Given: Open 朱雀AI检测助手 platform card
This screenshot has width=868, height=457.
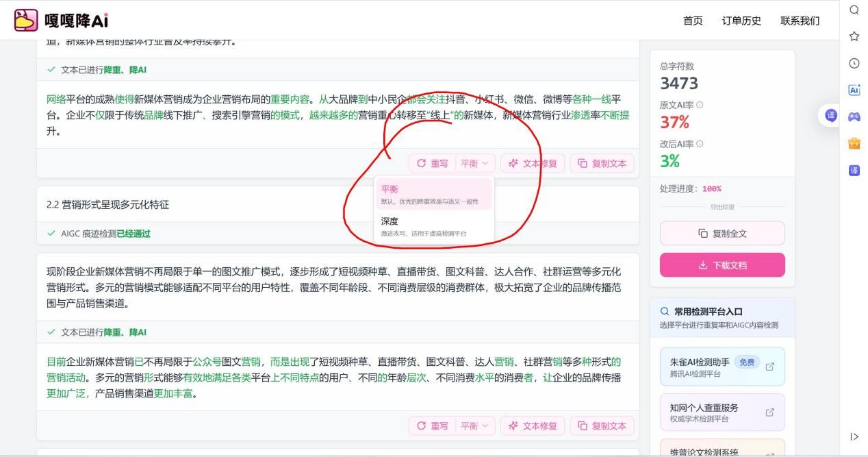Looking at the screenshot, I should click(722, 367).
